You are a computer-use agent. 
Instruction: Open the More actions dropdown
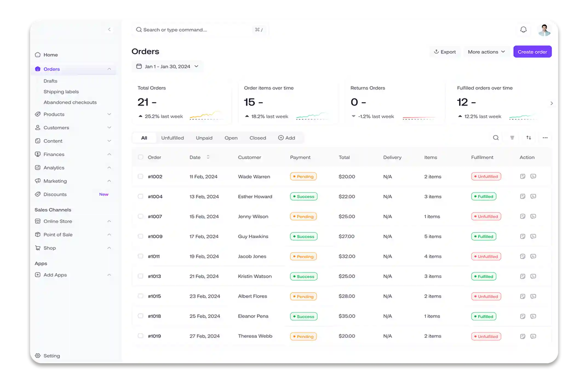[486, 52]
